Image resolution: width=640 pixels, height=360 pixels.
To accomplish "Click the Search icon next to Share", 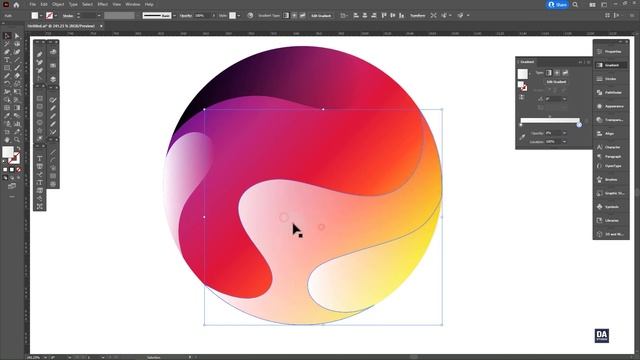I will pyautogui.click(x=575, y=5).
